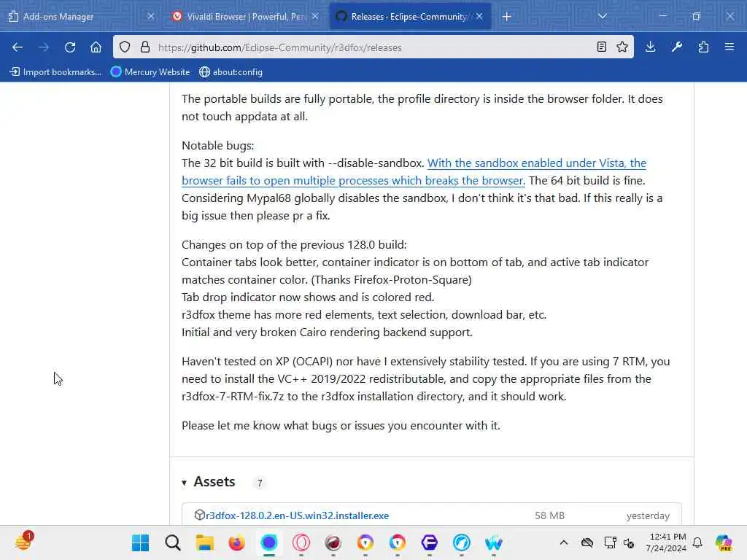747x560 pixels.
Task: Click the github.com URL address field
Action: point(374,47)
